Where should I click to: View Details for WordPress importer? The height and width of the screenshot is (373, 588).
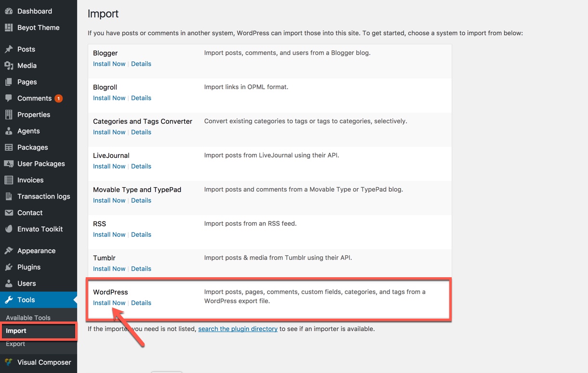[141, 303]
